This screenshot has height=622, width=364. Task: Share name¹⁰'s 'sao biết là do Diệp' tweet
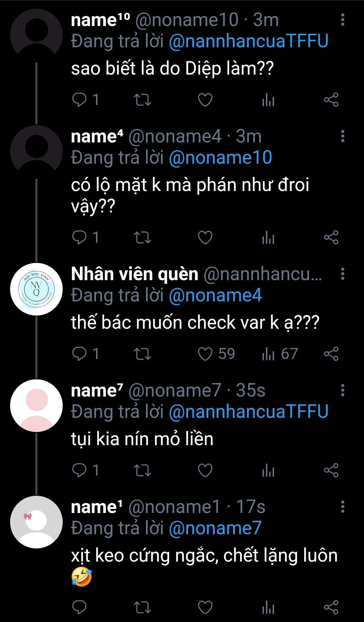[331, 100]
